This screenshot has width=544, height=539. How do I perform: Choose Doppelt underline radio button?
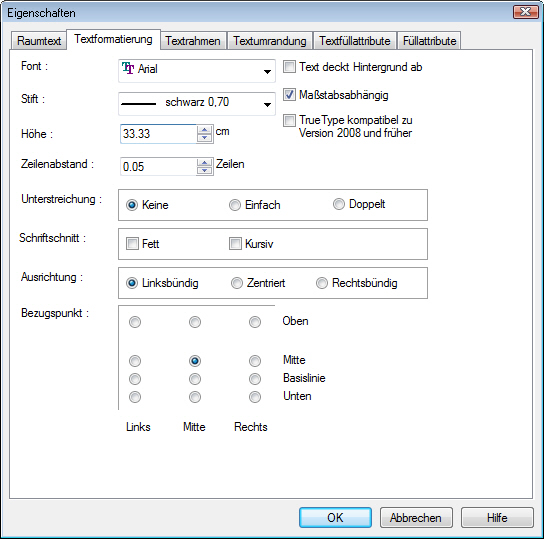point(339,204)
